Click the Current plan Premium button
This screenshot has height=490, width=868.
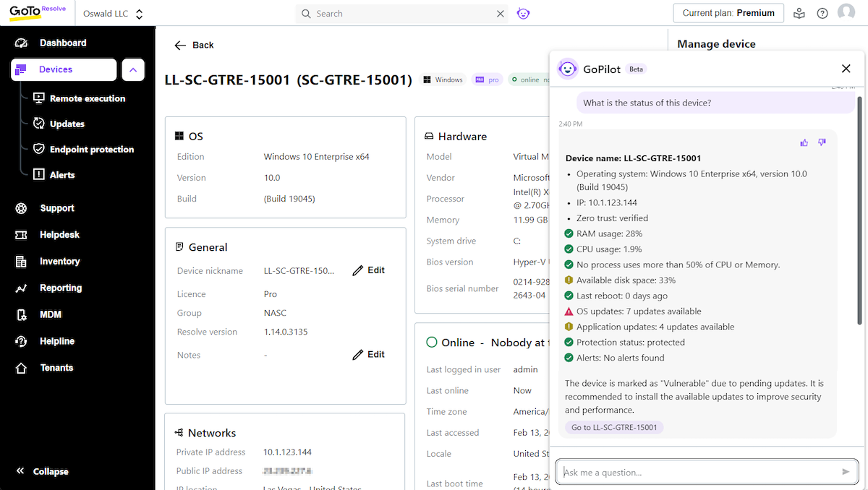(x=728, y=13)
